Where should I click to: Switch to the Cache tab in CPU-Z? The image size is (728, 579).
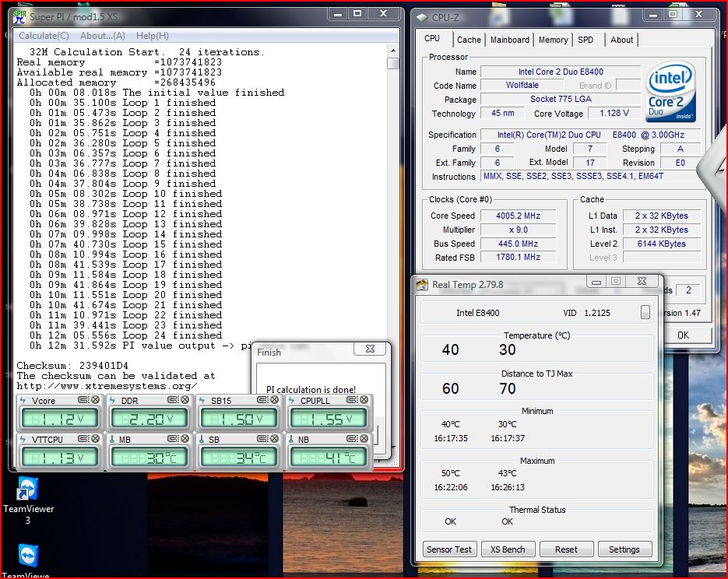[469, 40]
